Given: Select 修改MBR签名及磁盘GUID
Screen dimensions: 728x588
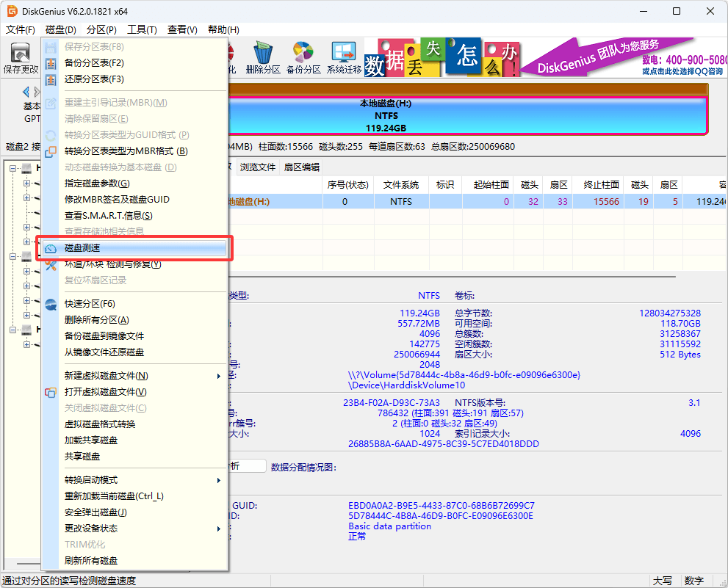Looking at the screenshot, I should pyautogui.click(x=134, y=200).
